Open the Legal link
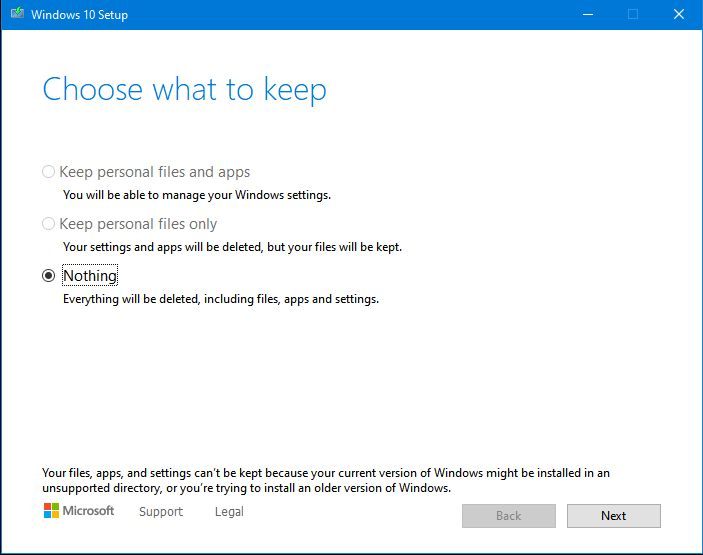The height and width of the screenshot is (555, 703). coord(229,512)
